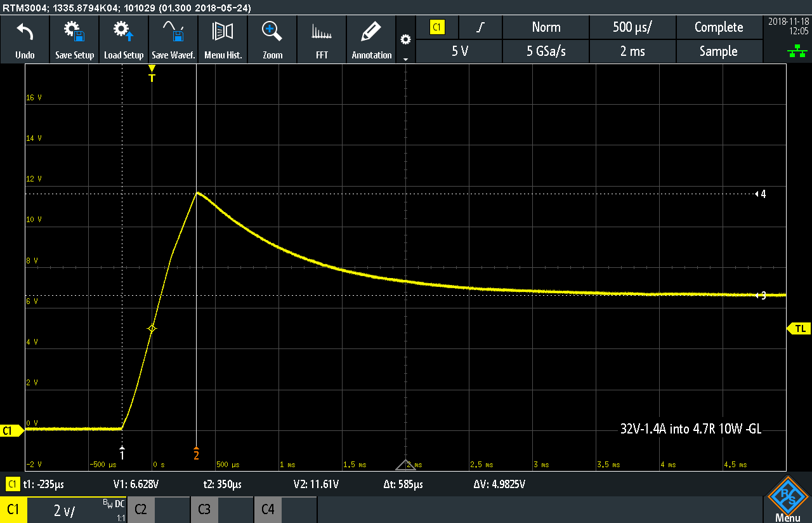Click the diamond trigger point on waveform

click(152, 328)
